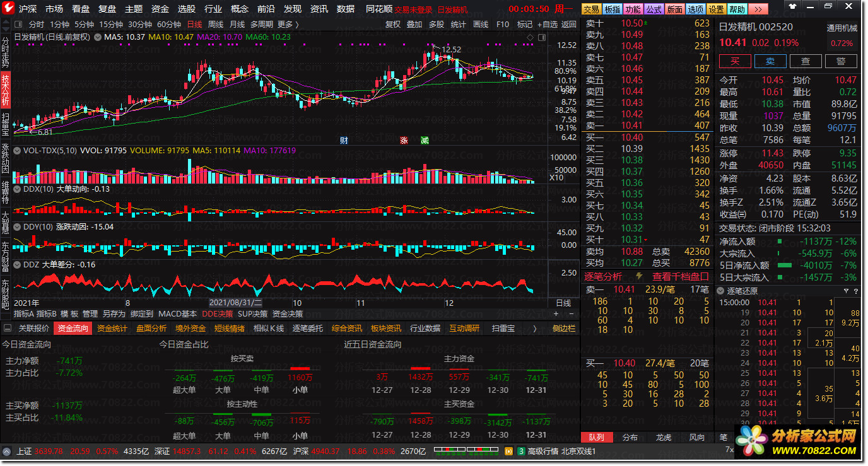Screen dimensions: 868x466
Task: Switch to 15分钟 chart period
Action: tap(111, 25)
